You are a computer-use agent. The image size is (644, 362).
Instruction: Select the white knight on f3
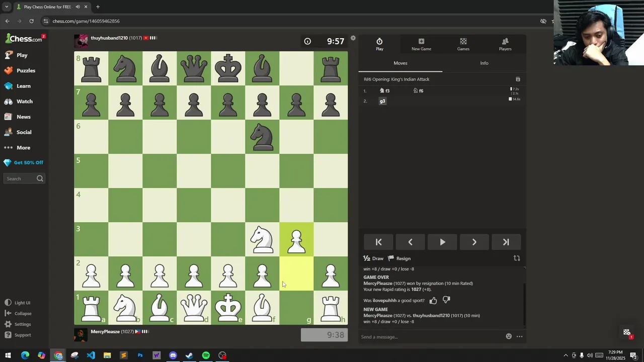[x=262, y=239]
